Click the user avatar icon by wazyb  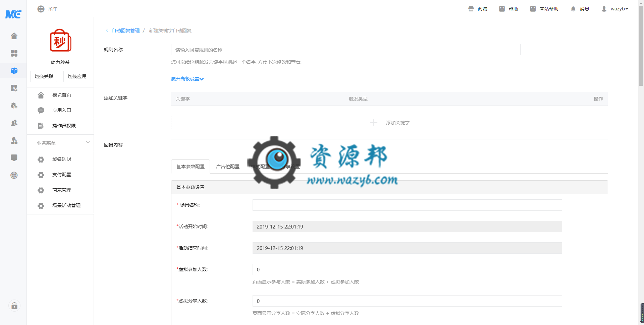pyautogui.click(x=604, y=9)
